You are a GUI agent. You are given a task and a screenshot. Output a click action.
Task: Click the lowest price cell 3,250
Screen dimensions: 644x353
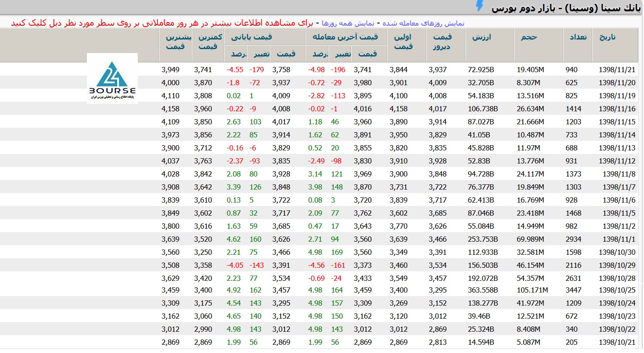203,252
